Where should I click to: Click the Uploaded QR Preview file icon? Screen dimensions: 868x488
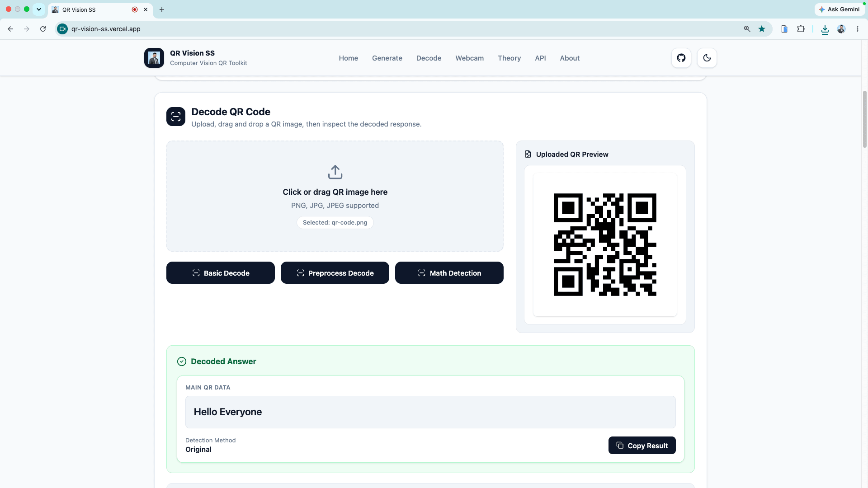[x=528, y=154]
